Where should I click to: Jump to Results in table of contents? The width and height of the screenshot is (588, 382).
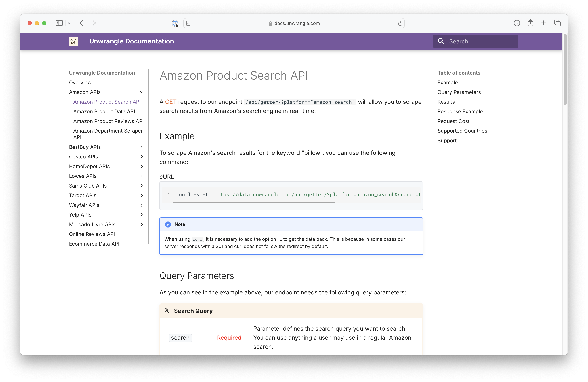pos(446,102)
